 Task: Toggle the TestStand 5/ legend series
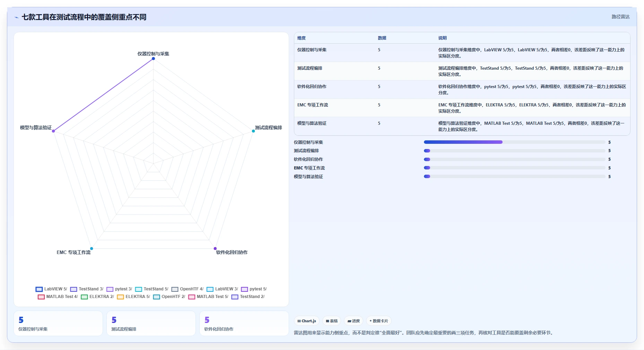tap(152, 289)
